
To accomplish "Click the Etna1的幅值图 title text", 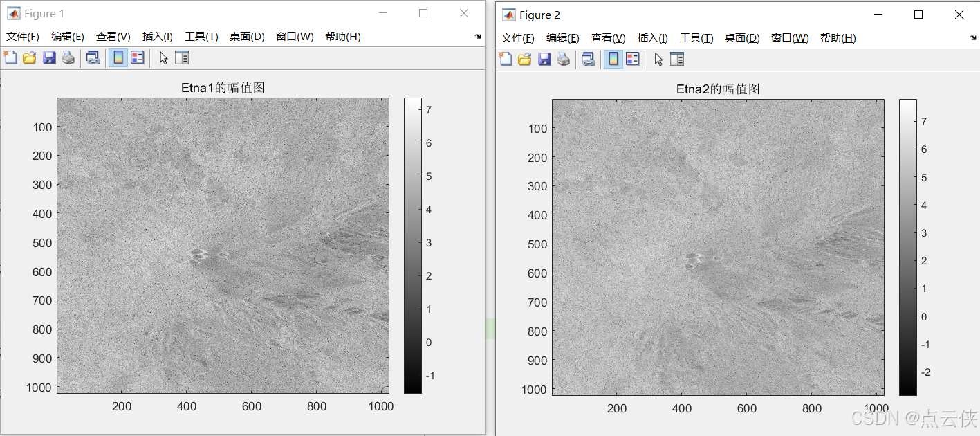I will [223, 88].
